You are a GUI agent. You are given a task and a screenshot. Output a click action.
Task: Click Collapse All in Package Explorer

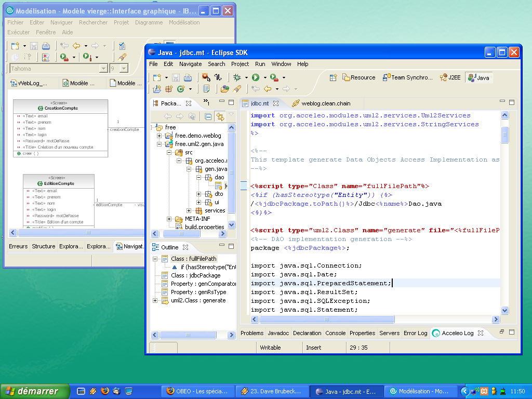tap(208, 116)
